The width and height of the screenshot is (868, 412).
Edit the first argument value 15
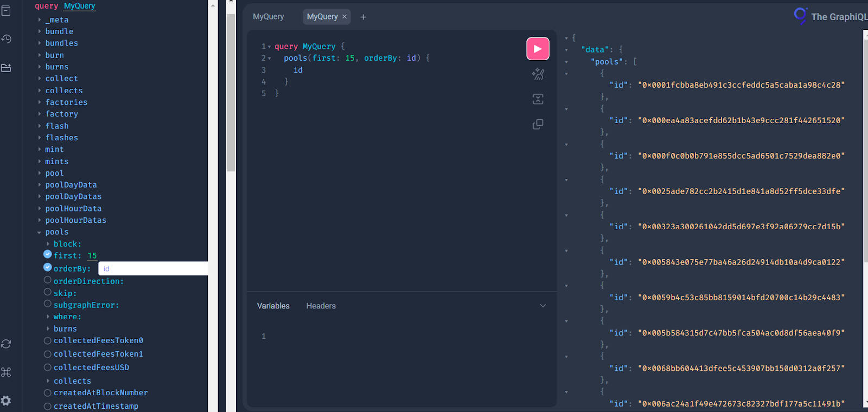pos(92,256)
